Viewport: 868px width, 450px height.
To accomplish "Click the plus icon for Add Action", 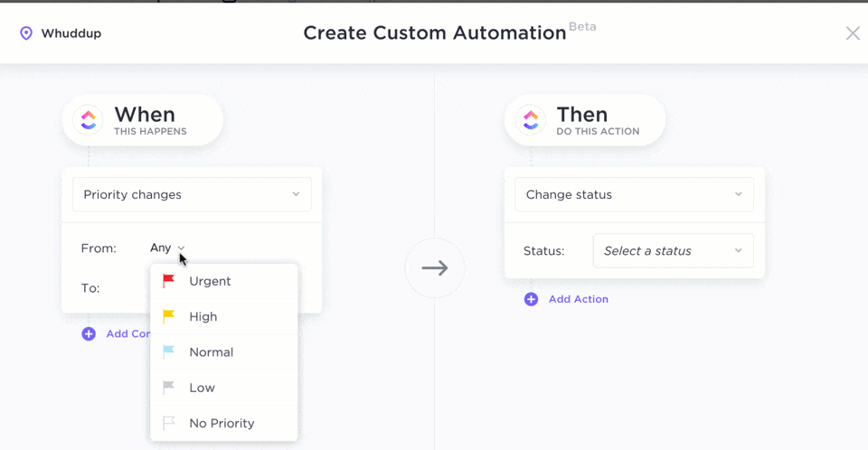I will pos(531,299).
